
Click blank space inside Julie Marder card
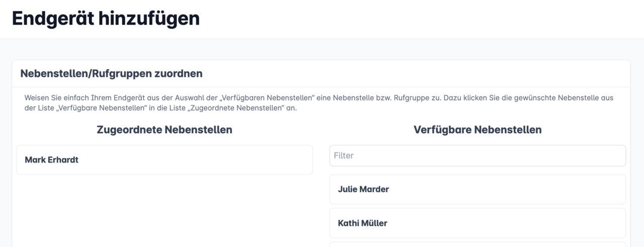click(x=503, y=190)
